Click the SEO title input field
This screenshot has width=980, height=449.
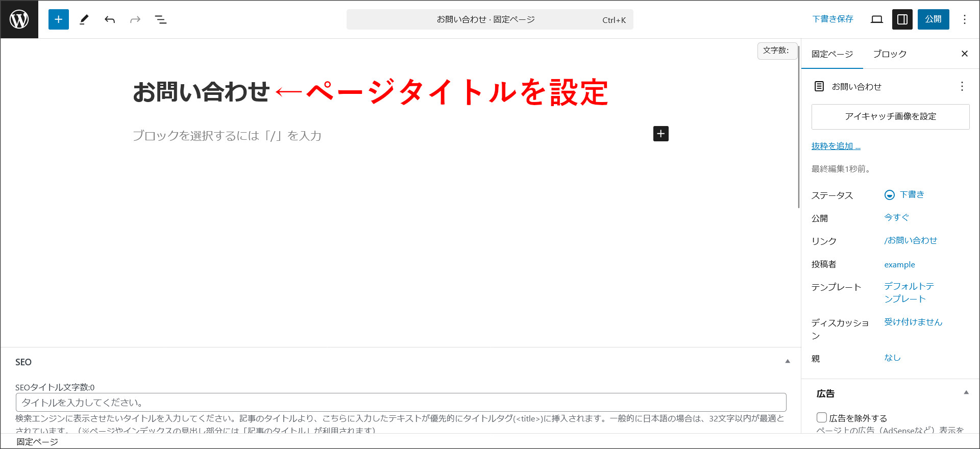click(x=401, y=402)
